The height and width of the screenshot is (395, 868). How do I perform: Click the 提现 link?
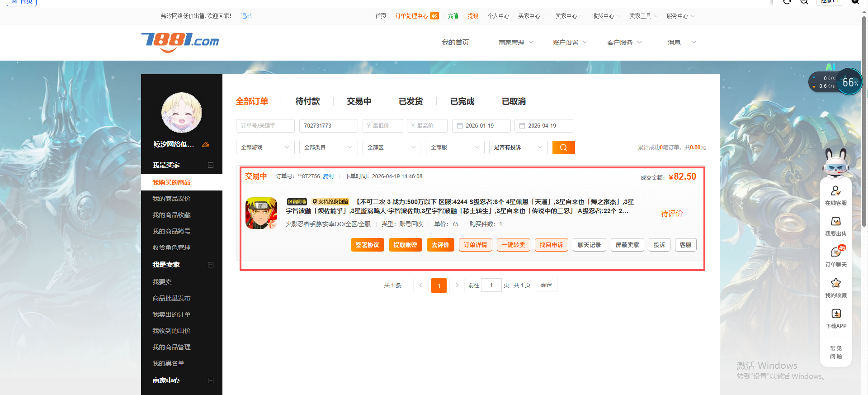(x=473, y=16)
